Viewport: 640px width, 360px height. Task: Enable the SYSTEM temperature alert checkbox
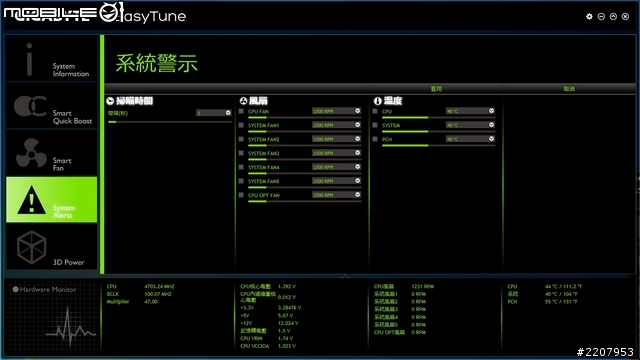(375, 125)
